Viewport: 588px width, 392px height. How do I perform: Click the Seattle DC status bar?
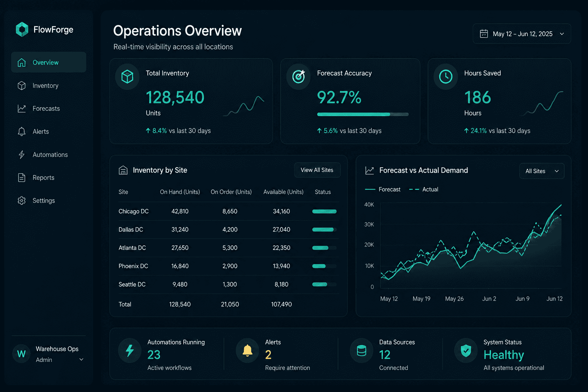324,284
